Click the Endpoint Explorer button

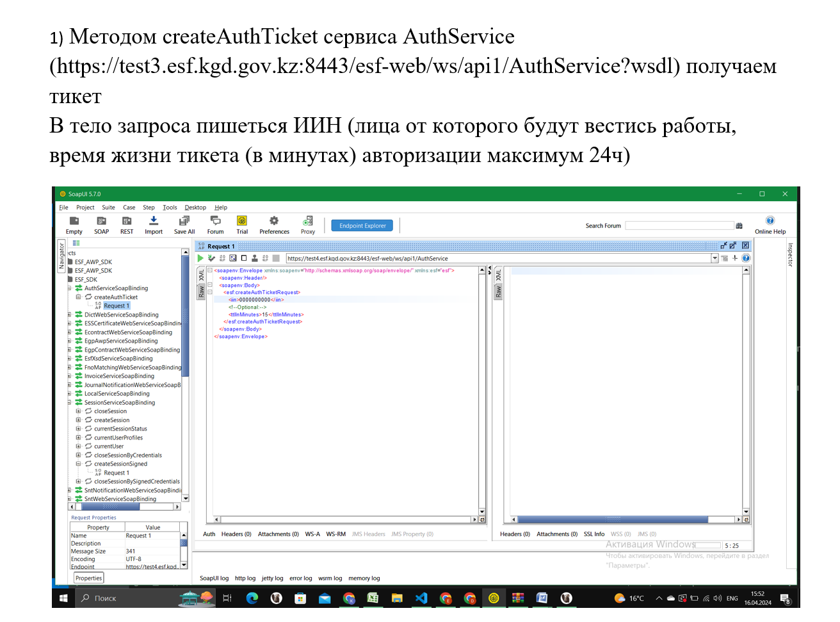pos(362,225)
